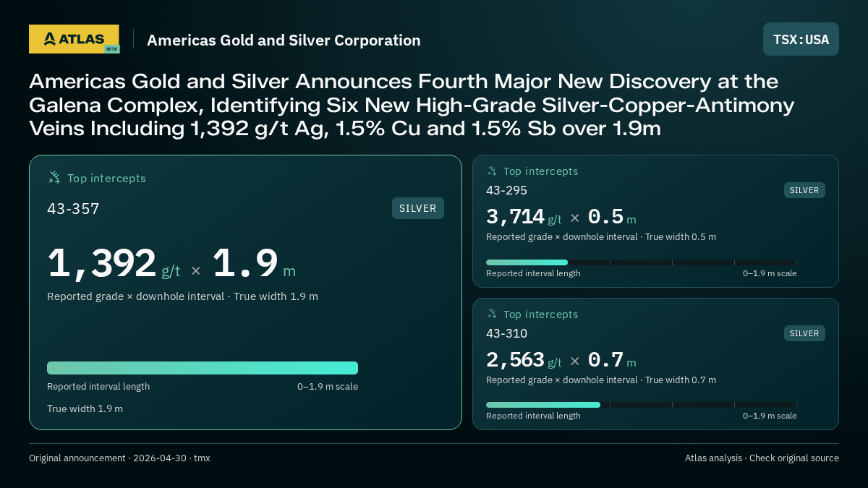Click the 2,563 g/t grade value
868x488 pixels.
tap(524, 360)
